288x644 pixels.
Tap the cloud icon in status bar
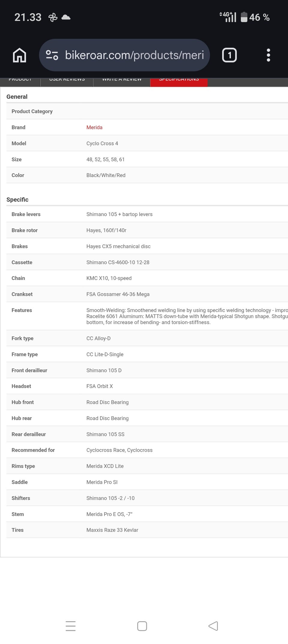point(66,17)
